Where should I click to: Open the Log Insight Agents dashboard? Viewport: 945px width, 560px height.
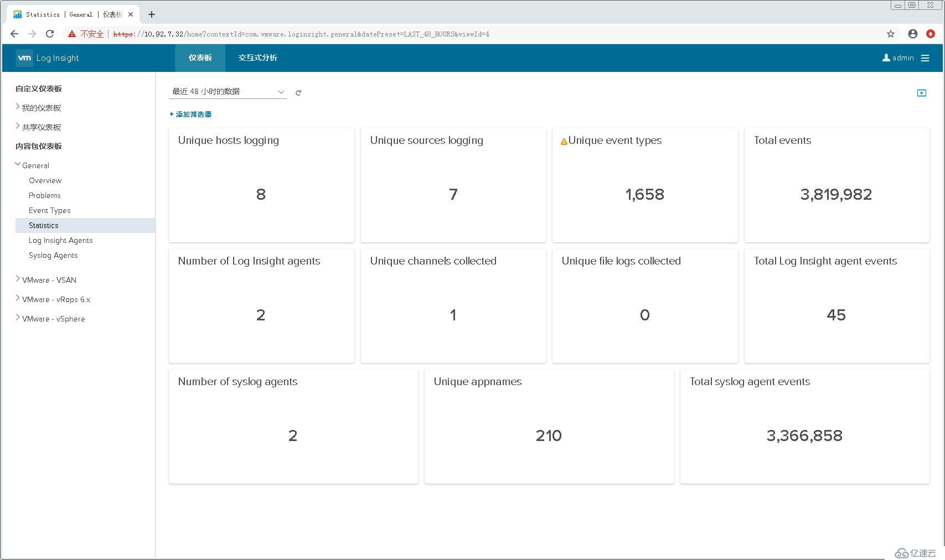pyautogui.click(x=61, y=240)
